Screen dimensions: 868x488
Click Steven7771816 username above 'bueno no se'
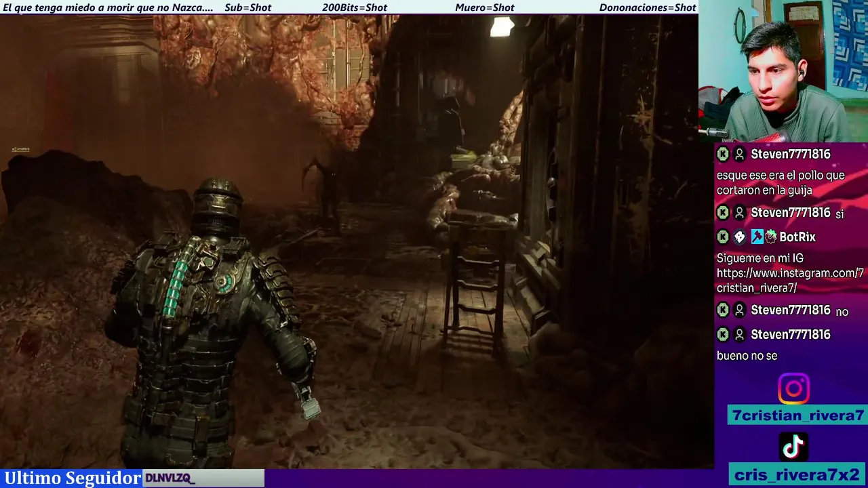click(791, 335)
